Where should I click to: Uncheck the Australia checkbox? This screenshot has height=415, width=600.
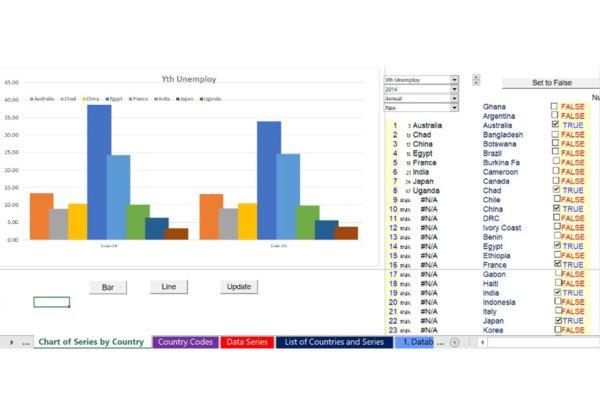[555, 124]
